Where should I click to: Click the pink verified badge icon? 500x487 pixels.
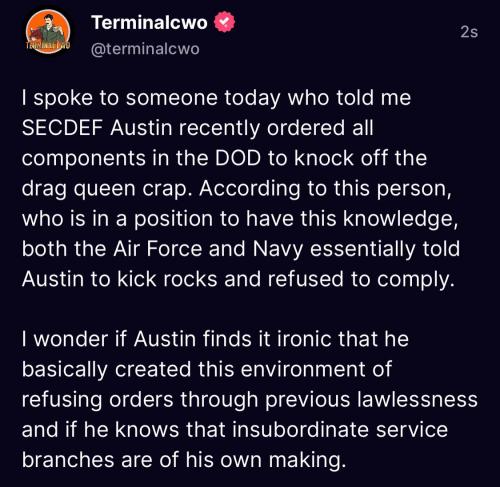[x=224, y=22]
